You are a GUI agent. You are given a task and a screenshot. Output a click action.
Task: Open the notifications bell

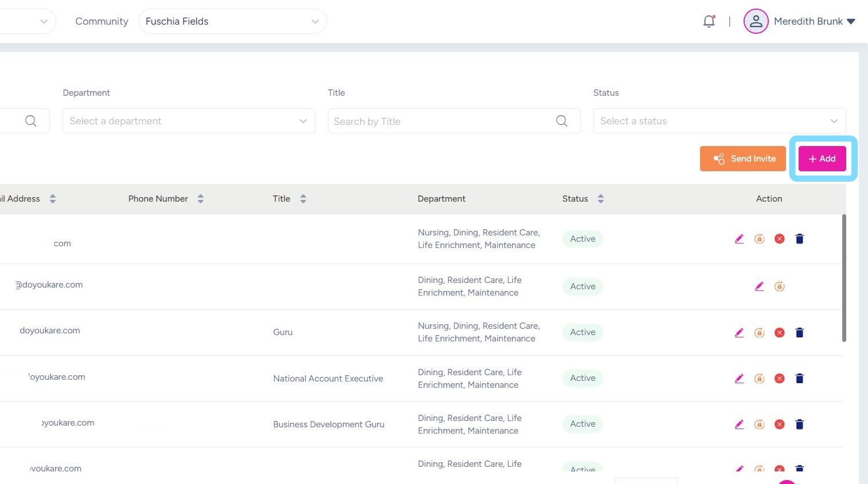tap(709, 22)
